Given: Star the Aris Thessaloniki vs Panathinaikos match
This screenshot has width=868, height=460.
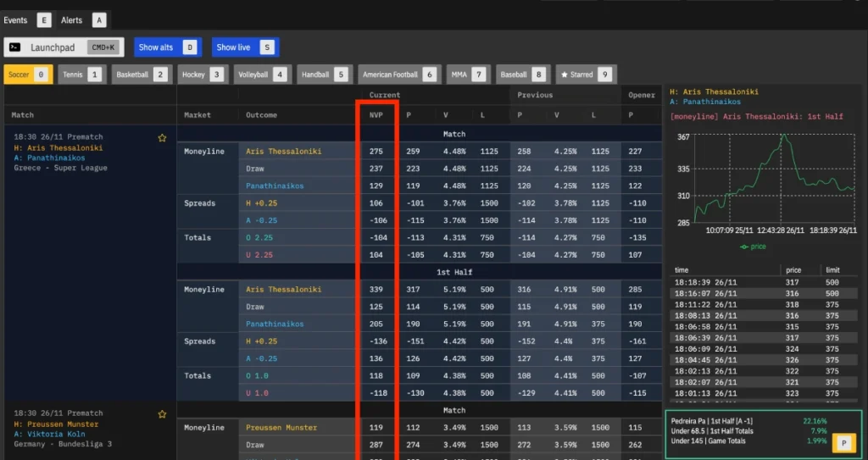Looking at the screenshot, I should tap(162, 138).
